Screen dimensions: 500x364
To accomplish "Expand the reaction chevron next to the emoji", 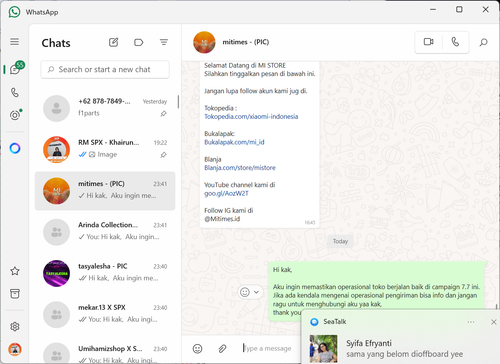I will click(256, 292).
